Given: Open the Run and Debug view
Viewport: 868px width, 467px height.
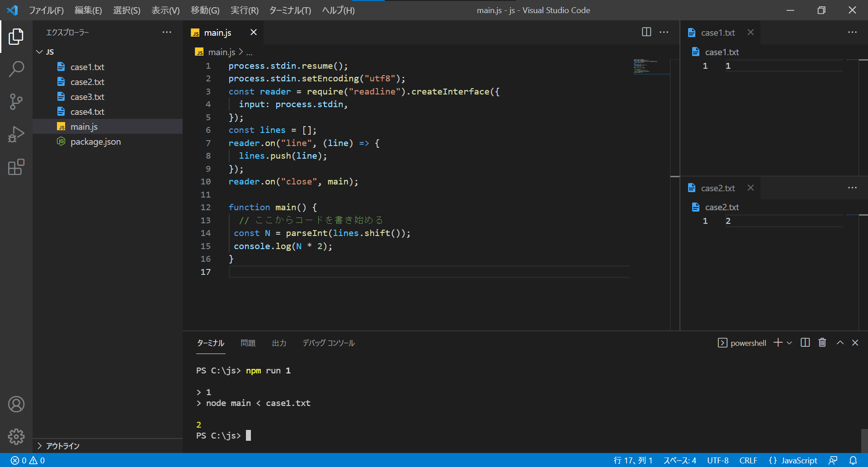Looking at the screenshot, I should [16, 134].
